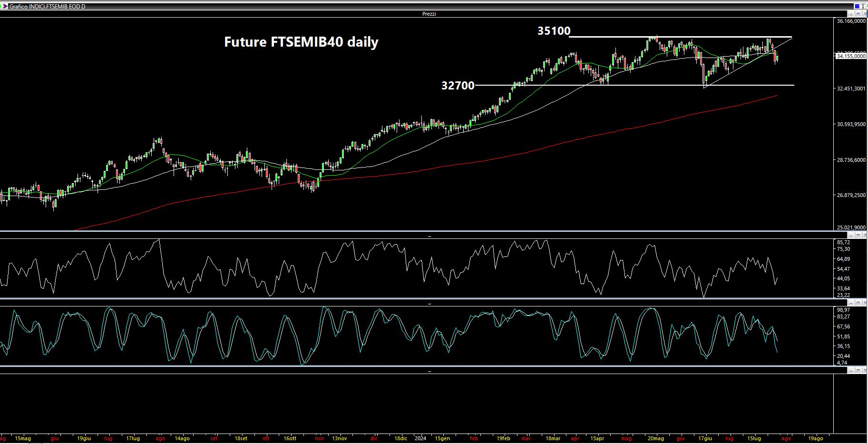868x444 pixels.
Task: Click the 19feb date on time axis
Action: point(503,438)
